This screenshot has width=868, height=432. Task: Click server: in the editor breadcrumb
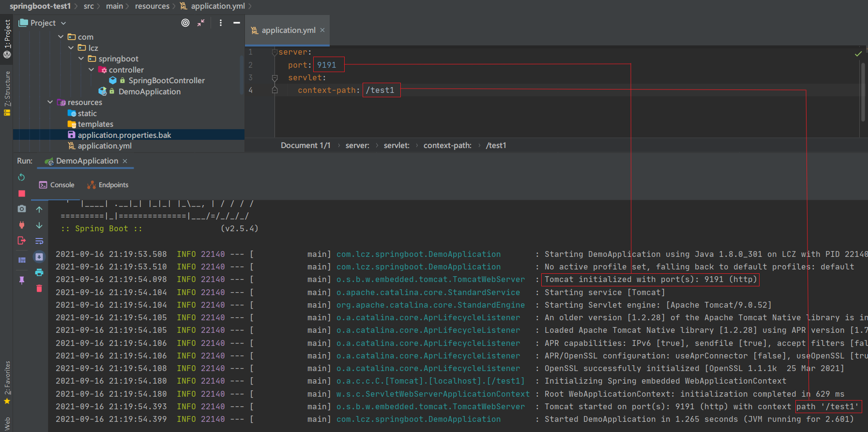pos(357,146)
